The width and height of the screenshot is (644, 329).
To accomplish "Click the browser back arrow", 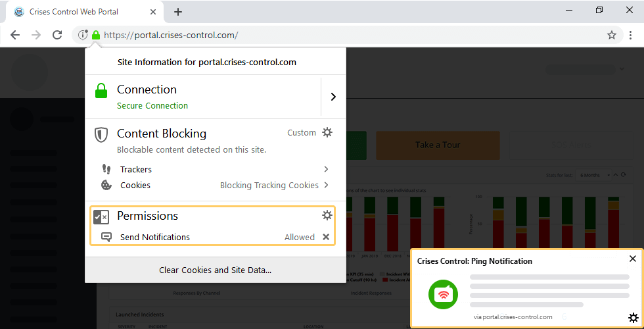I will 15,35.
